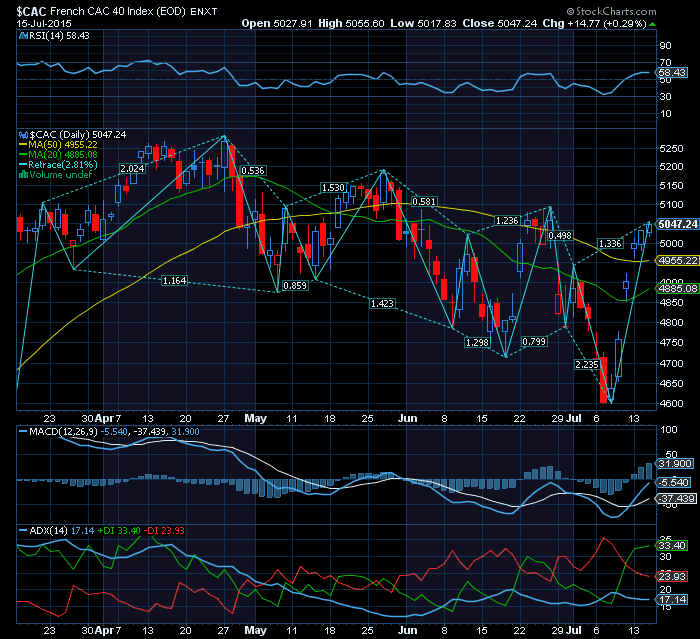Click the Low 5017.83 value
Viewport: 700px width, 639px height.
tap(423, 23)
